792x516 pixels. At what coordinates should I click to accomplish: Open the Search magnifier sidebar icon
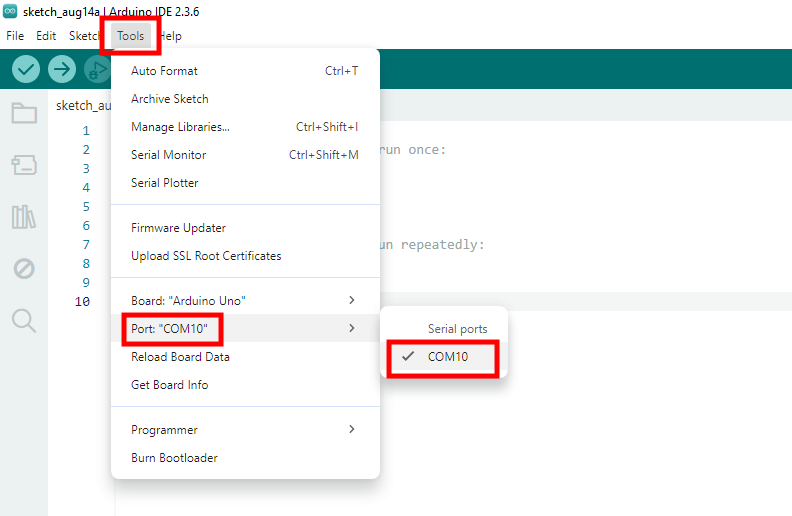click(24, 321)
